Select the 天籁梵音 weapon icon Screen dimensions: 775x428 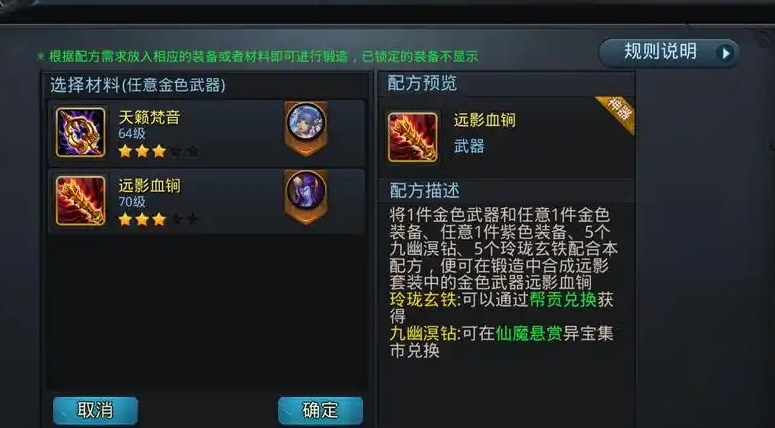tap(81, 132)
